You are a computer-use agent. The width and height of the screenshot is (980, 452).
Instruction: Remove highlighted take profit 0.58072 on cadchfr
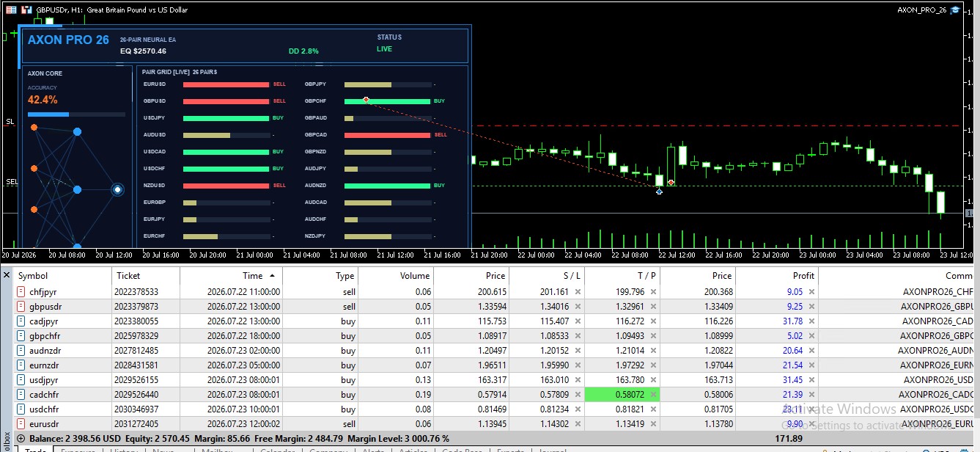point(653,395)
